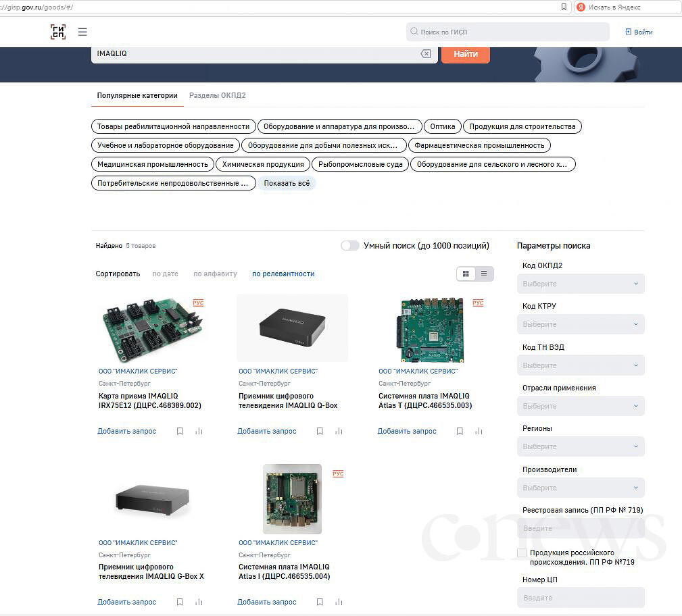Click РУС badge on Atlas I card
682x616 pixels.
pyautogui.click(x=338, y=473)
